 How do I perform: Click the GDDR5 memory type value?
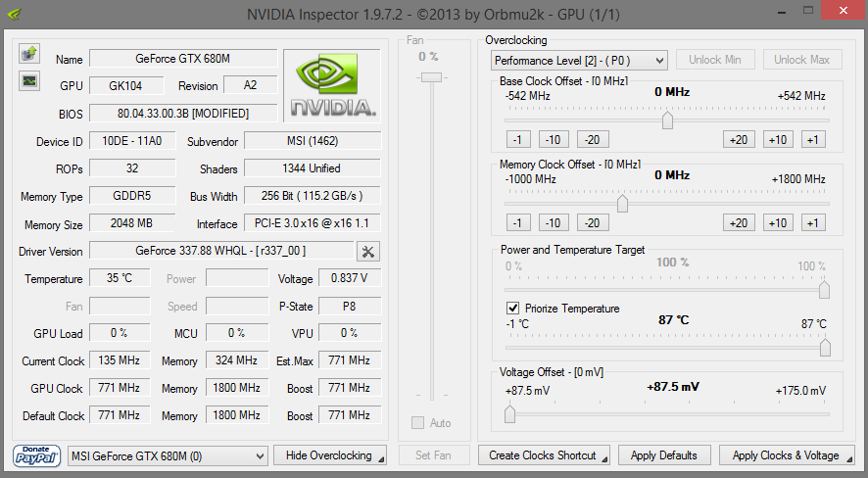[132, 196]
